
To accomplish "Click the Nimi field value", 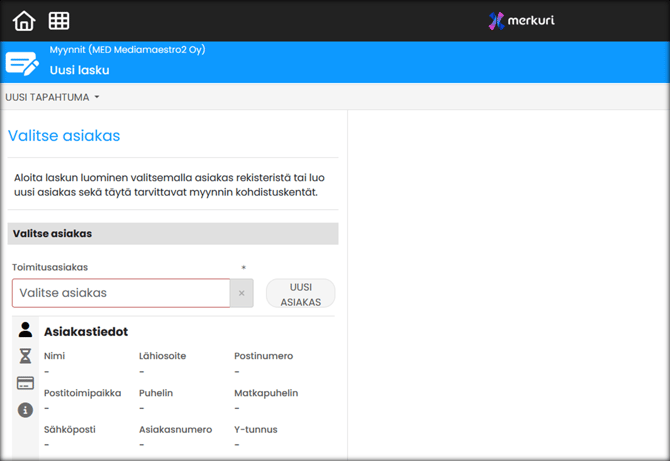I will tap(46, 371).
